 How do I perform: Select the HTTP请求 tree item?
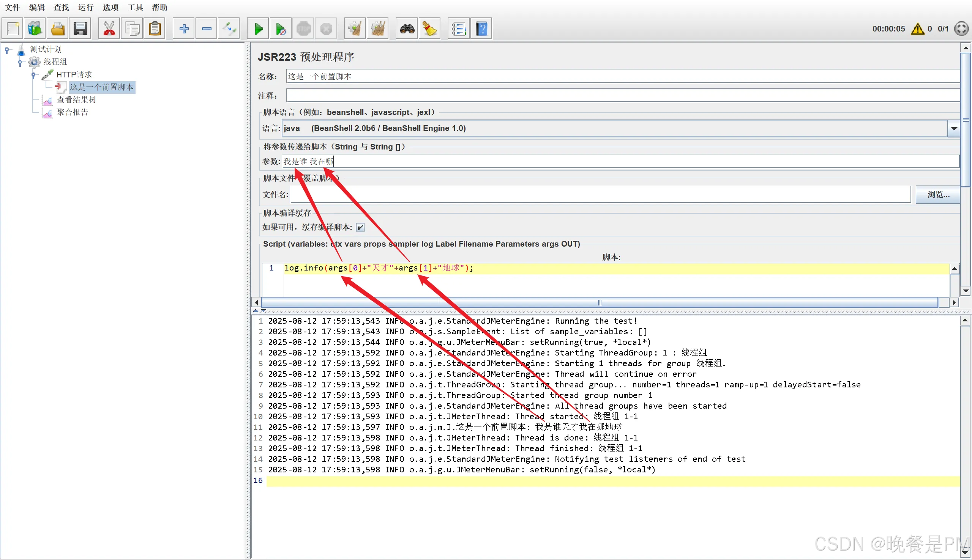point(74,75)
